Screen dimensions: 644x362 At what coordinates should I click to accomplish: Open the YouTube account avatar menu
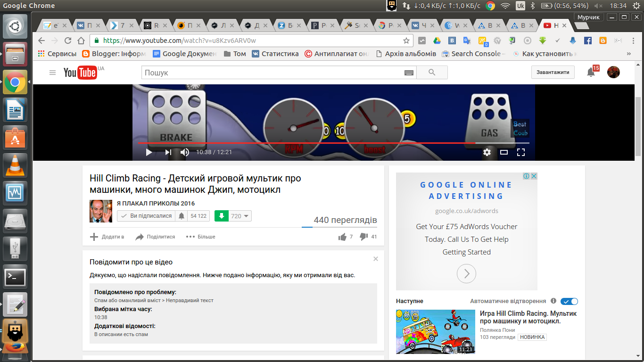[x=613, y=72]
